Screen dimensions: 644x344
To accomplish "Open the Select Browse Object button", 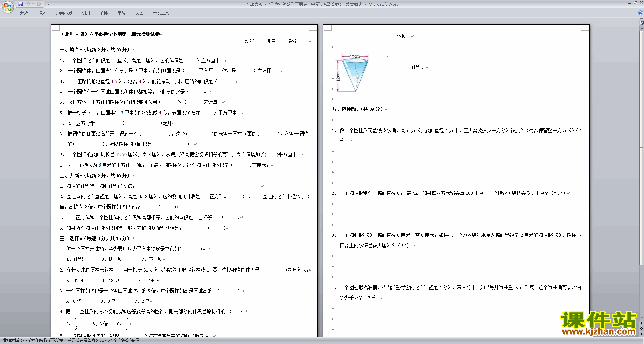I will pyautogui.click(x=641, y=329).
